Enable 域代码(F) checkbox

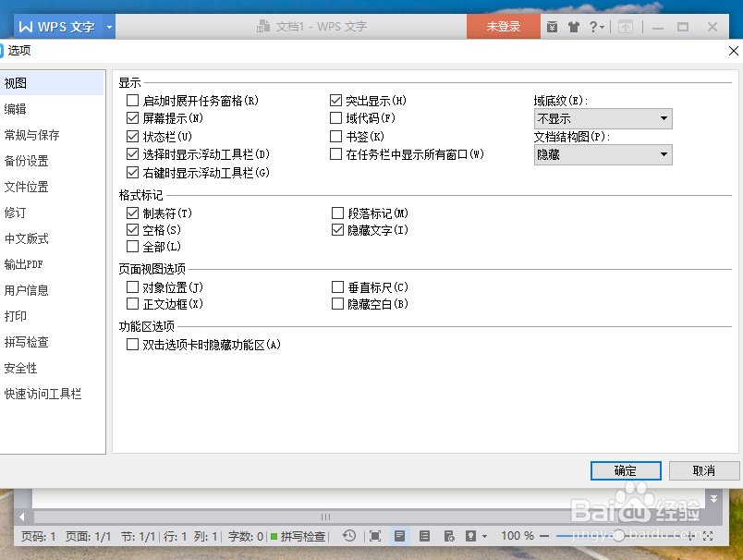pyautogui.click(x=335, y=118)
